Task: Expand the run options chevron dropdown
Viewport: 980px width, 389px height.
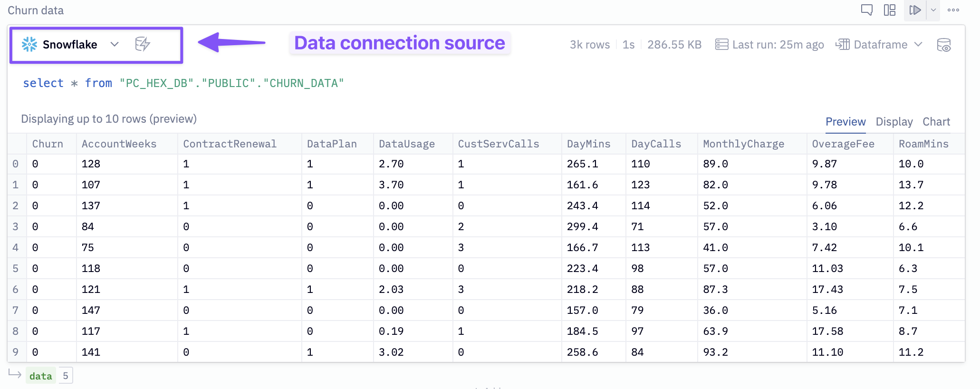Action: pyautogui.click(x=933, y=10)
